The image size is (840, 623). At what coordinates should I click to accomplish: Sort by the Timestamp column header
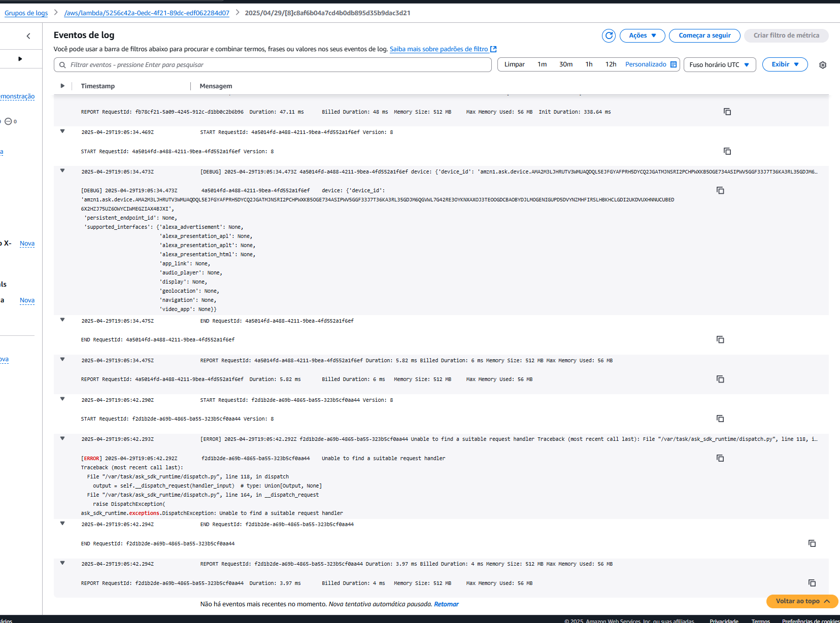[x=98, y=86]
